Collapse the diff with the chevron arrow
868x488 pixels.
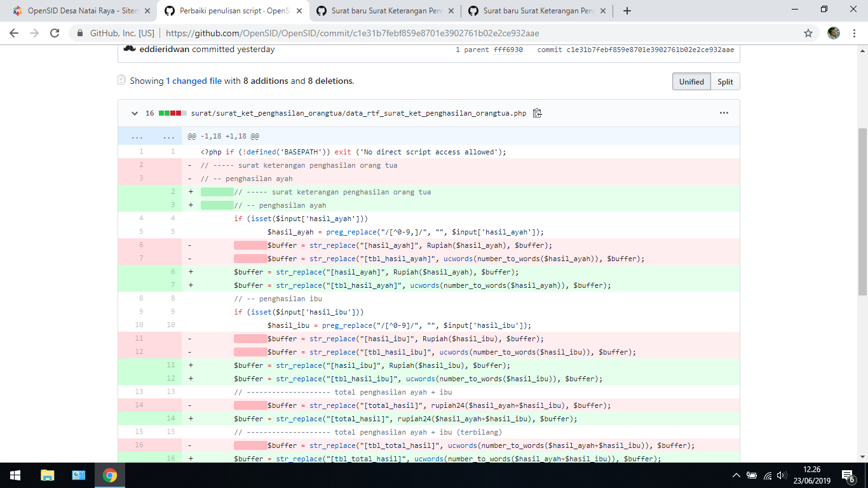pyautogui.click(x=134, y=112)
